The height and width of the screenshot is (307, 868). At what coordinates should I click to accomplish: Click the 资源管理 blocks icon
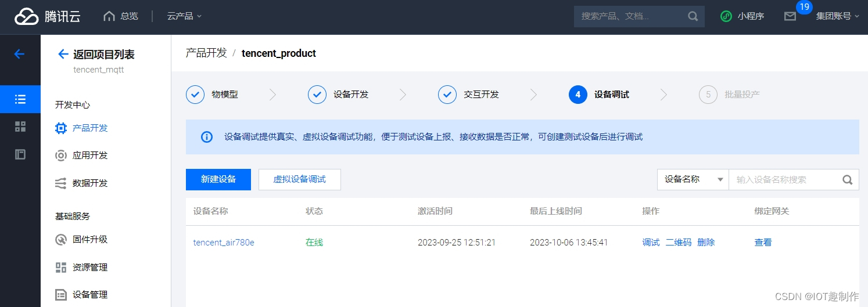pos(60,268)
